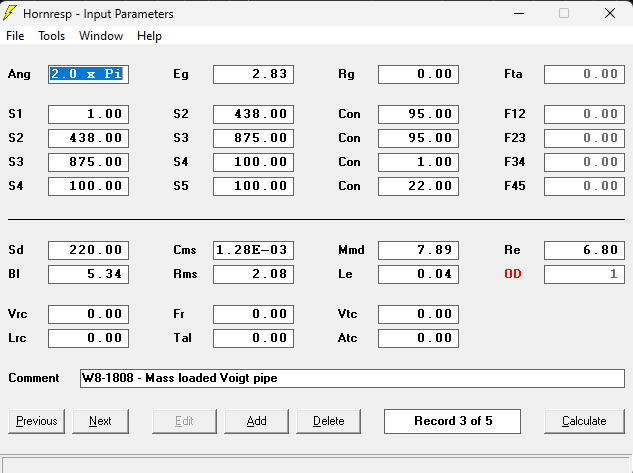Click the Bl field with value 5.34

88,274
